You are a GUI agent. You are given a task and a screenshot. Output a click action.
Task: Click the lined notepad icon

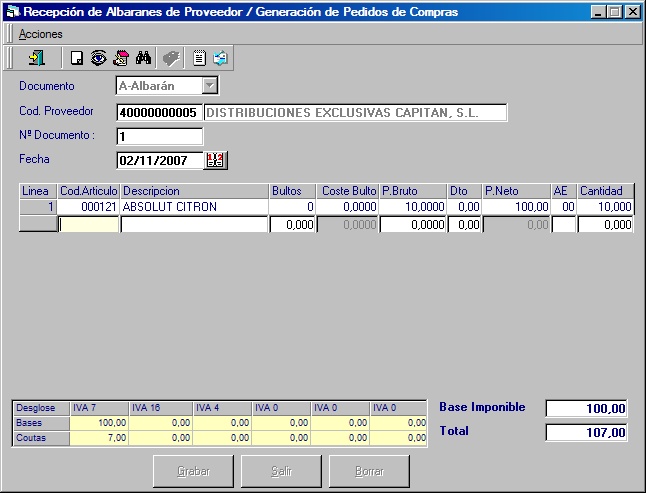click(x=199, y=58)
